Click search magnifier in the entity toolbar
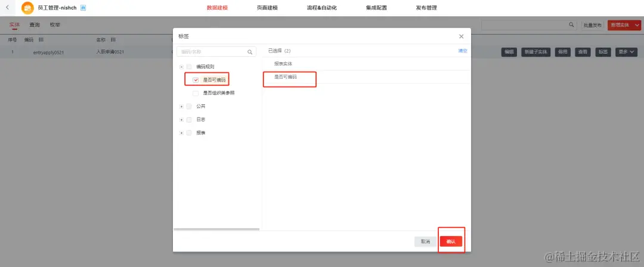 pos(571,25)
